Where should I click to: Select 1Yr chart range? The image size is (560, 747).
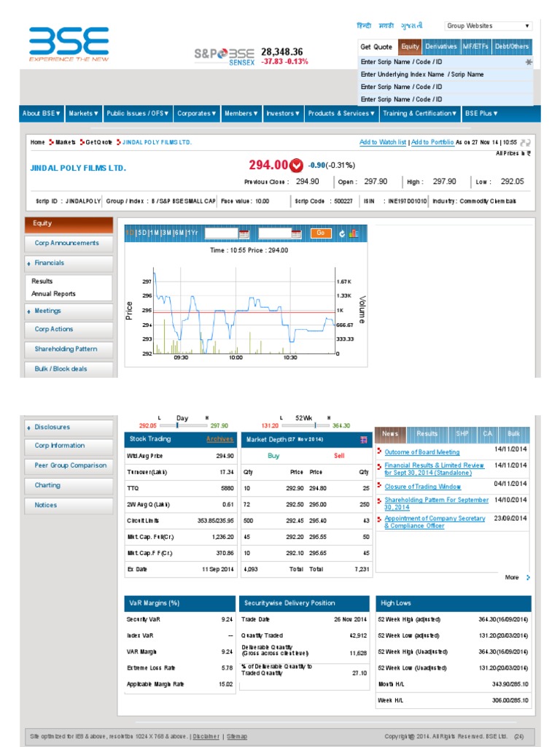point(192,233)
